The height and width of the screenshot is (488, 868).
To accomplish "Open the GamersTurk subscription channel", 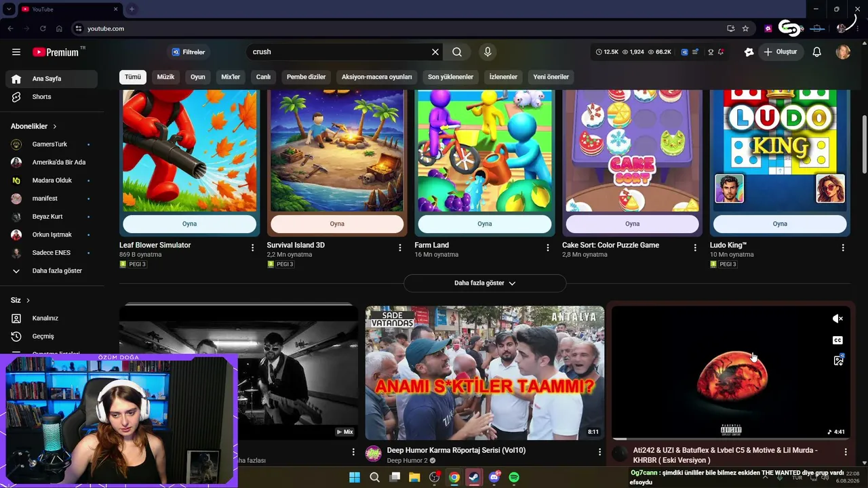I will (x=52, y=144).
